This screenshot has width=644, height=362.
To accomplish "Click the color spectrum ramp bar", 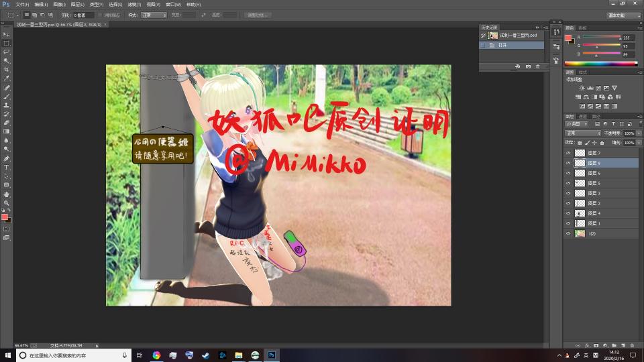I will (601, 64).
